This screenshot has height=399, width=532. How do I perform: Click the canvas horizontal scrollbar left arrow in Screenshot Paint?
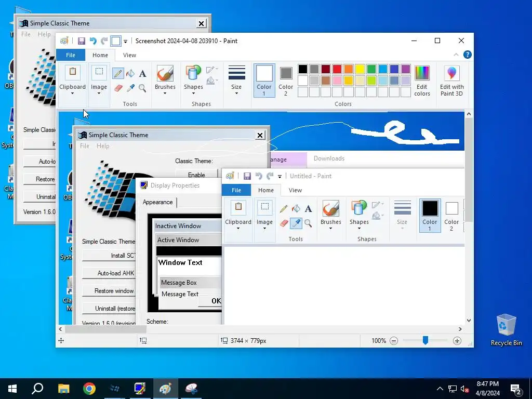(60, 329)
